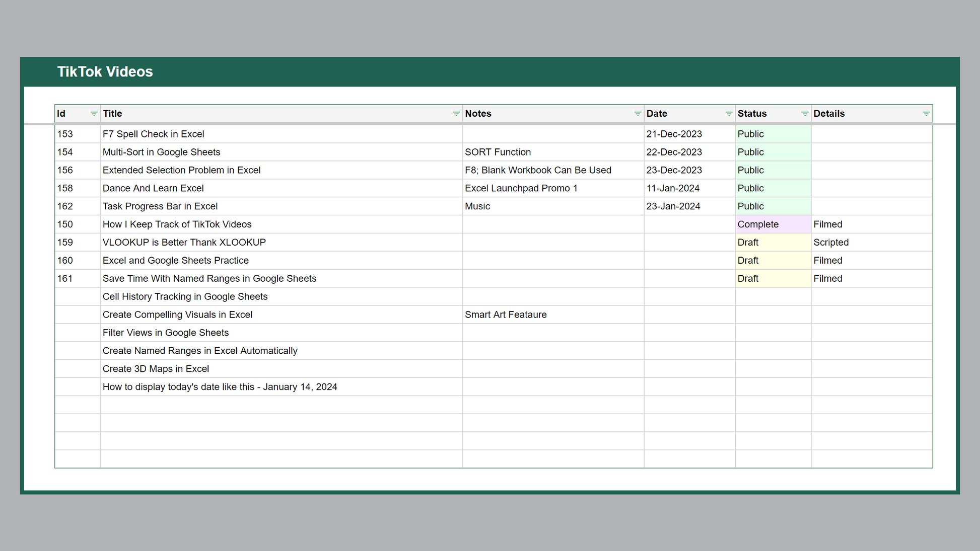
Task: Select the Draft status for row 161
Action: pos(772,279)
